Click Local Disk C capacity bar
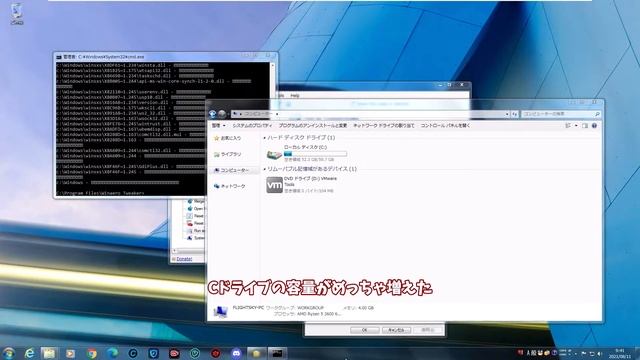This screenshot has height=360, width=640. pyautogui.click(x=315, y=154)
